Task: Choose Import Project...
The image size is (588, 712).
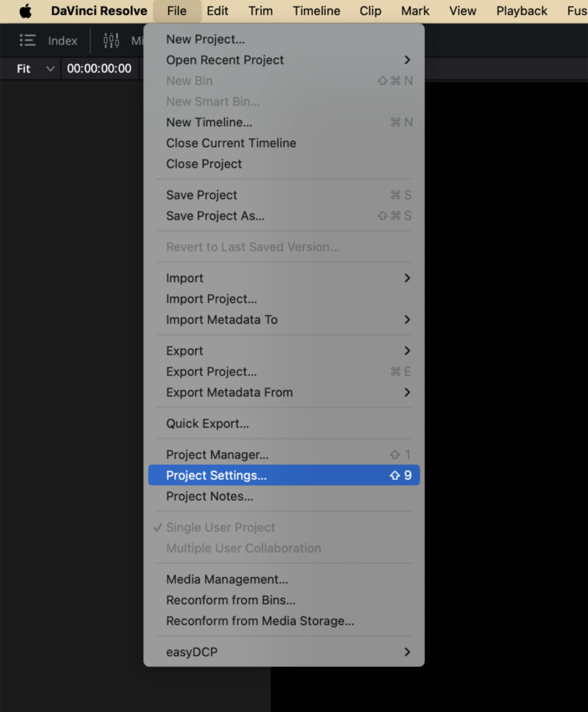Action: pos(284,299)
